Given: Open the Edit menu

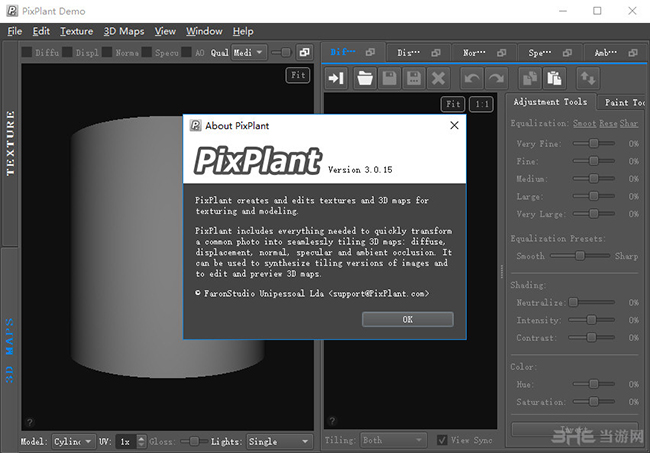Looking at the screenshot, I should 41,31.
